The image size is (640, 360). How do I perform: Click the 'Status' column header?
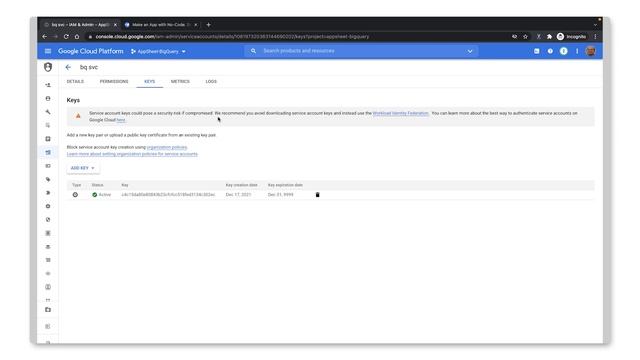[x=98, y=185]
